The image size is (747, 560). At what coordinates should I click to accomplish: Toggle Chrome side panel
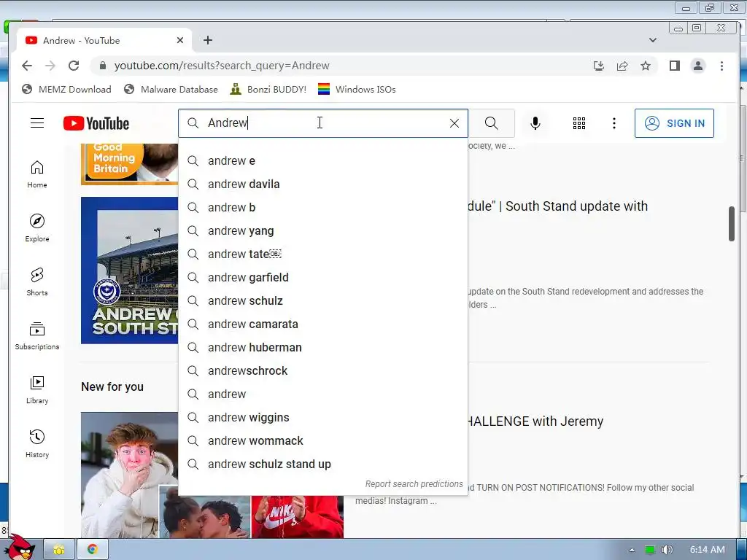[675, 66]
